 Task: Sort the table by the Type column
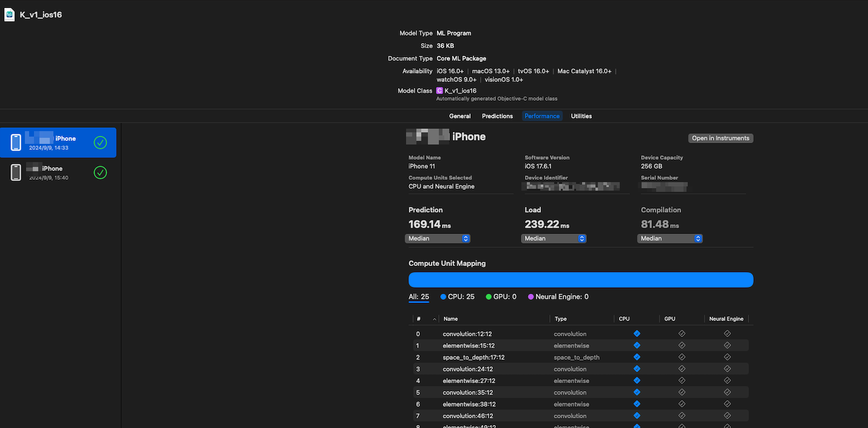[x=582, y=319]
